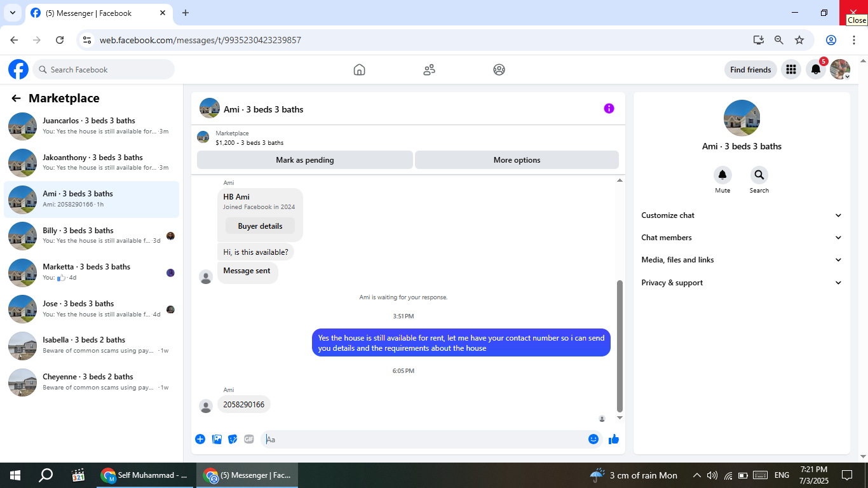Go back using Marketplace back arrow
The image size is (868, 488).
pyautogui.click(x=17, y=98)
